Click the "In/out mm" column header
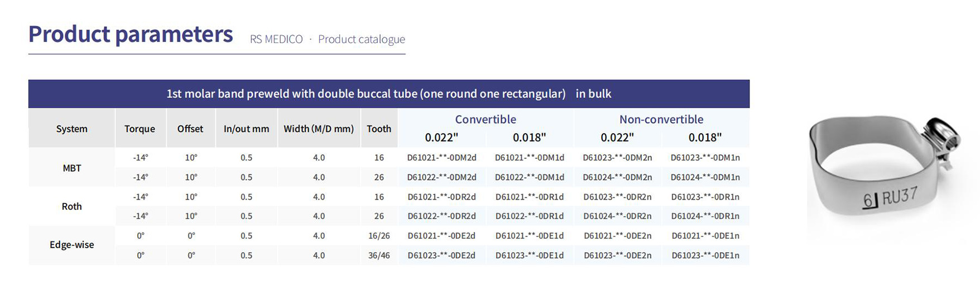The width and height of the screenshot is (980, 308). (246, 129)
